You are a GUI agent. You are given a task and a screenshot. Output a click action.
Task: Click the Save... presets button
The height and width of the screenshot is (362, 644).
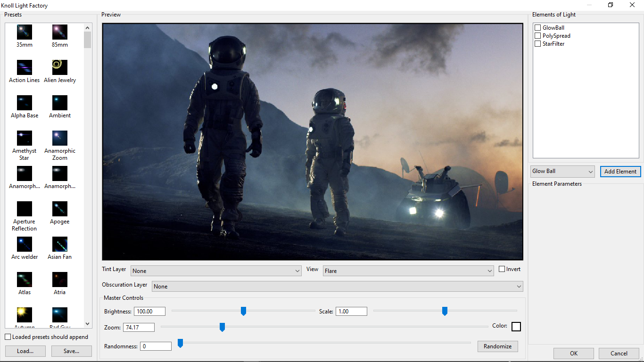(72, 351)
